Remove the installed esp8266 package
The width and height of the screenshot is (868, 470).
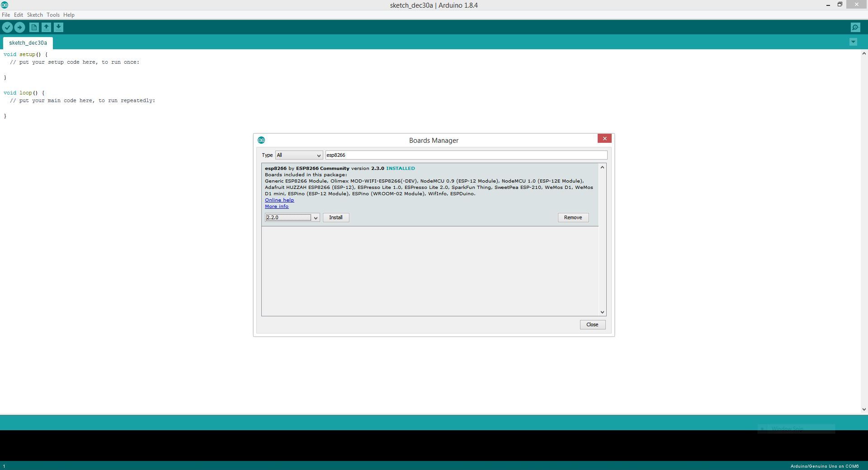[573, 217]
